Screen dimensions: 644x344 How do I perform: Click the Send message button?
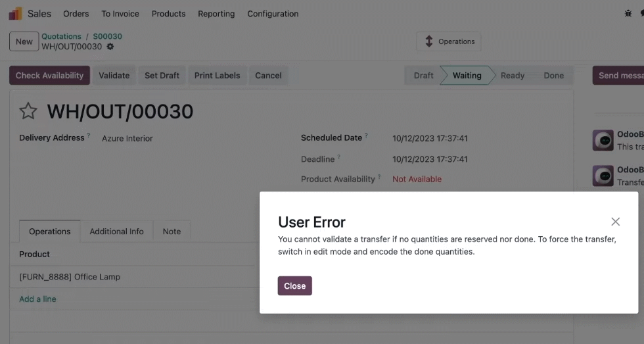pyautogui.click(x=618, y=75)
